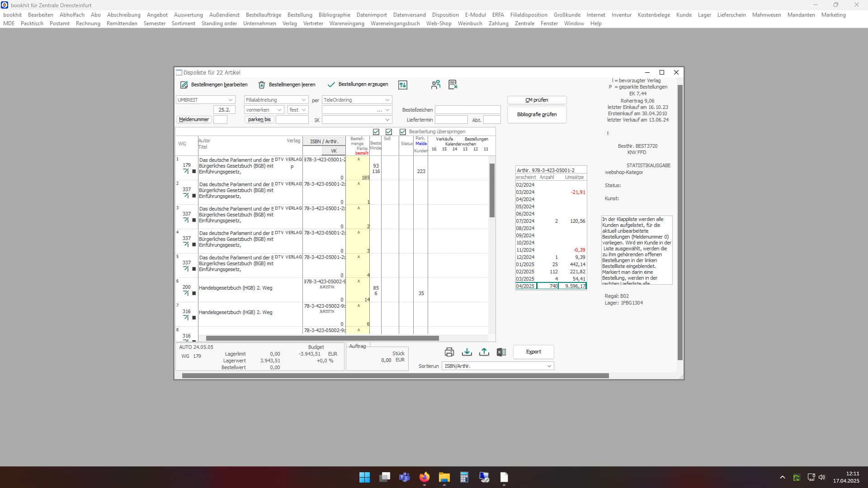Toggle Bearbeitung überspringen checkbox

(403, 132)
